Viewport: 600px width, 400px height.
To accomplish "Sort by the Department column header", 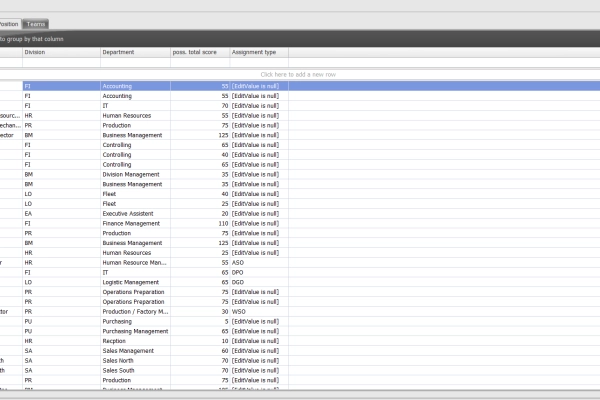I will click(x=135, y=52).
